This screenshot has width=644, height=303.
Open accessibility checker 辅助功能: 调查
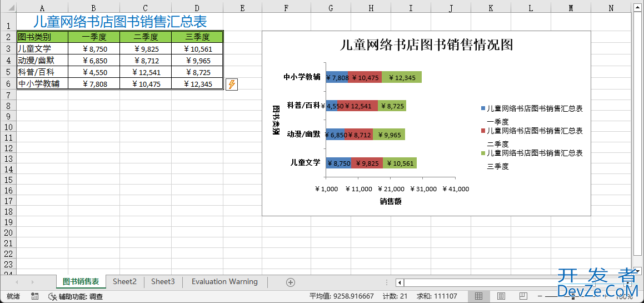tap(76, 296)
